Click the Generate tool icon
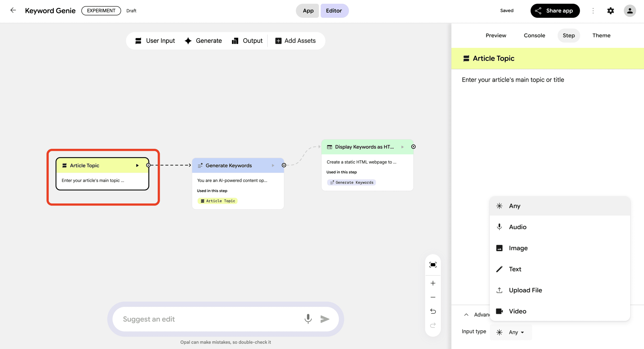Screen dimensions: 644x349 pos(188,41)
